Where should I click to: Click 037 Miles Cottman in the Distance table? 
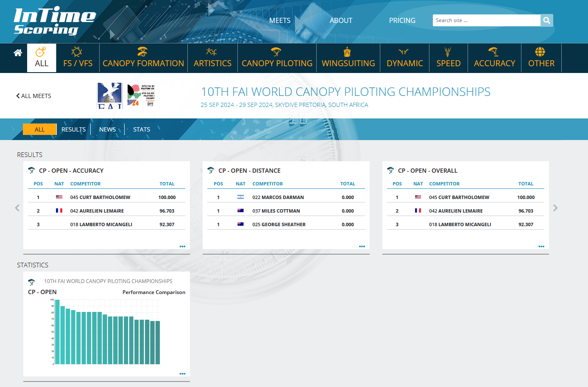[x=276, y=211]
